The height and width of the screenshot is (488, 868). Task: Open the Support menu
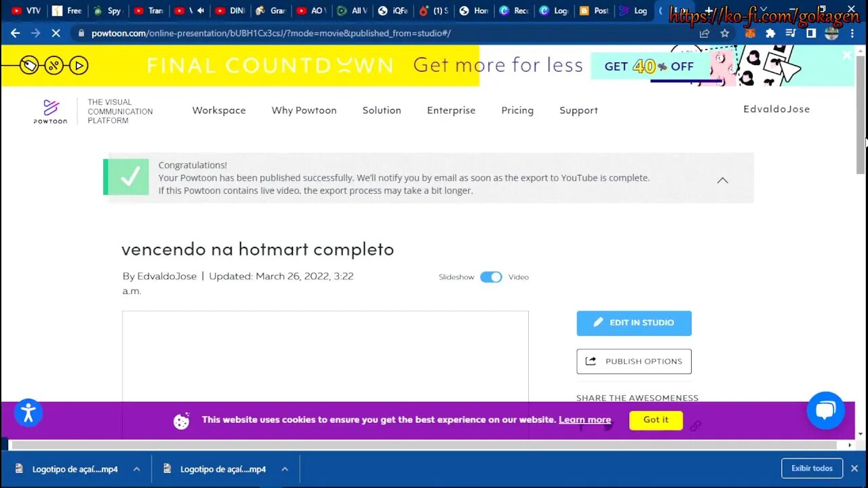tap(578, 110)
